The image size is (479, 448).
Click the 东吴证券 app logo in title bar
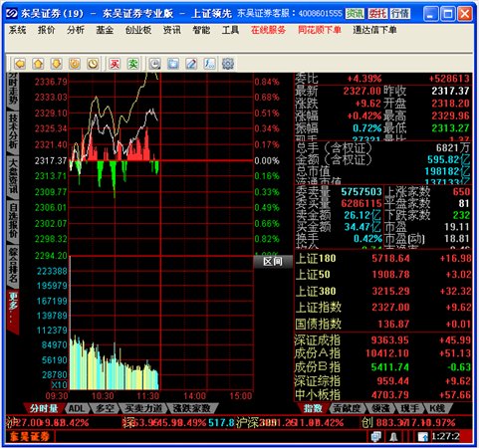click(12, 14)
